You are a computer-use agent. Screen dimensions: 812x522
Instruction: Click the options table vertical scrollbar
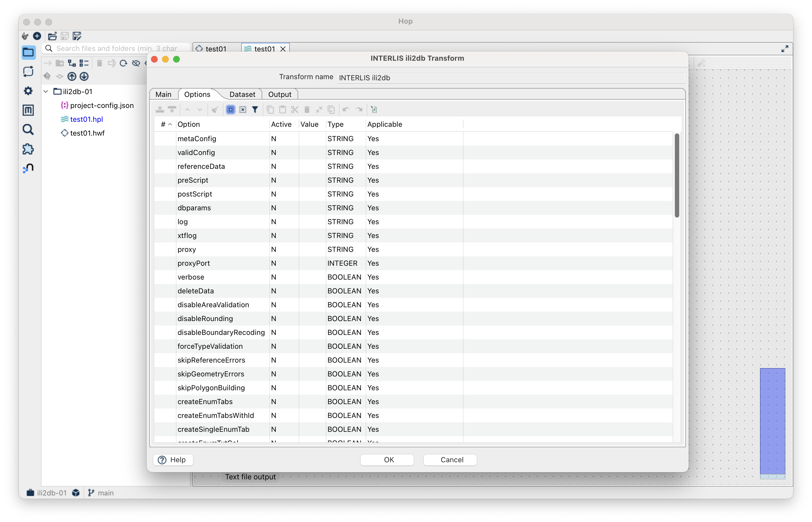click(x=676, y=175)
